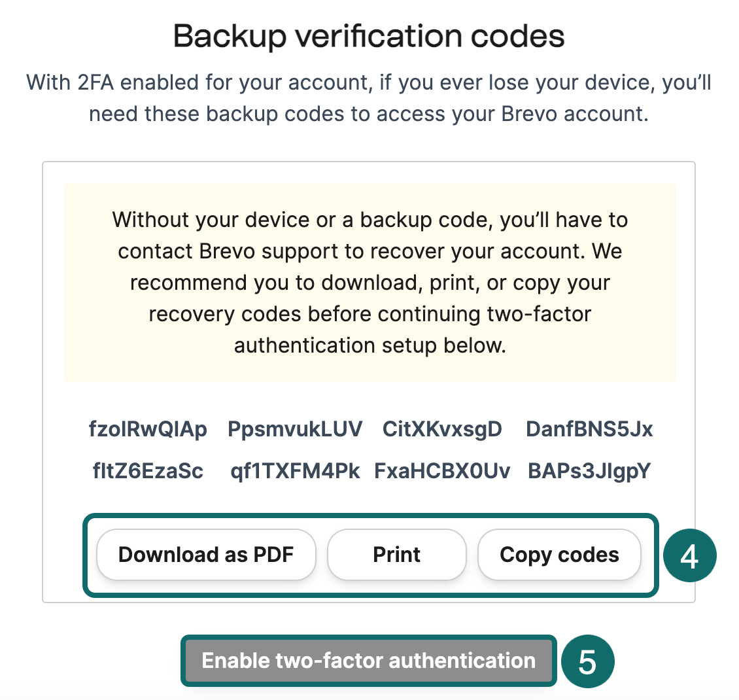Click the step 4 number badge

pos(689,556)
